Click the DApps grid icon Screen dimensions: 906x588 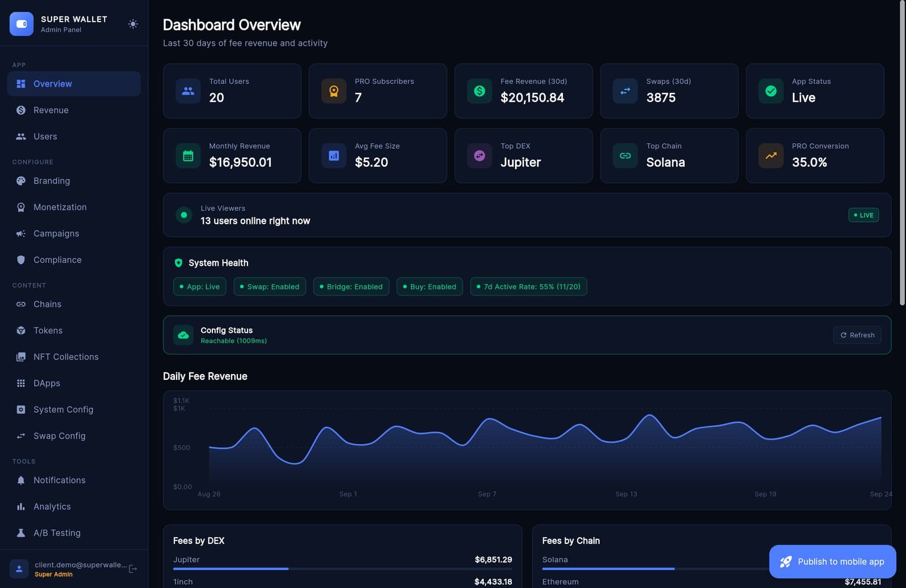pos(21,383)
